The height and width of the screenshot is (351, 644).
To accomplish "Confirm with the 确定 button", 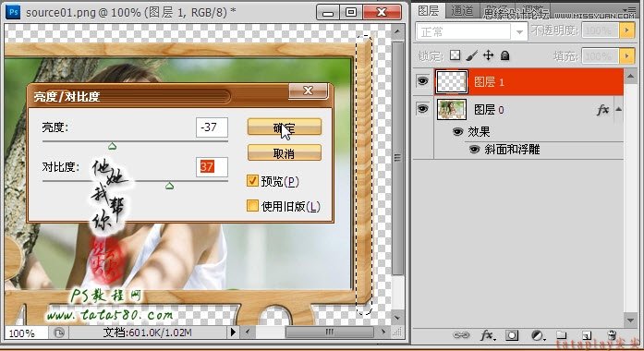I will pos(285,127).
